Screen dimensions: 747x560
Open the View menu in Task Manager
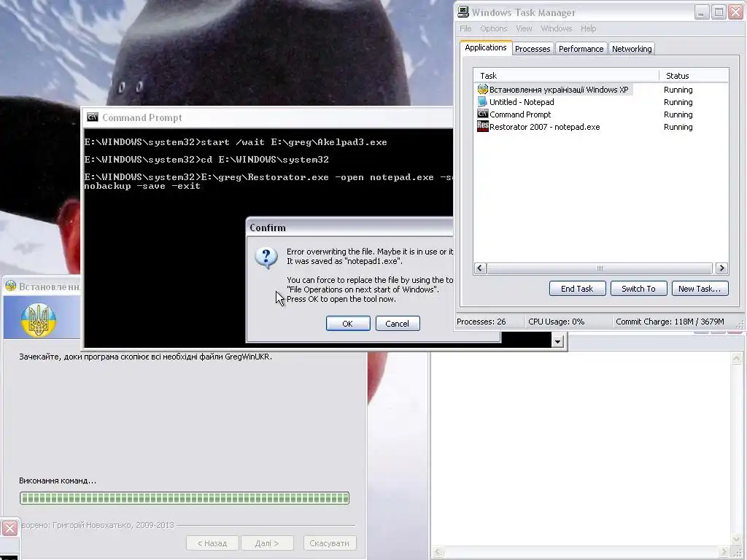pyautogui.click(x=524, y=28)
